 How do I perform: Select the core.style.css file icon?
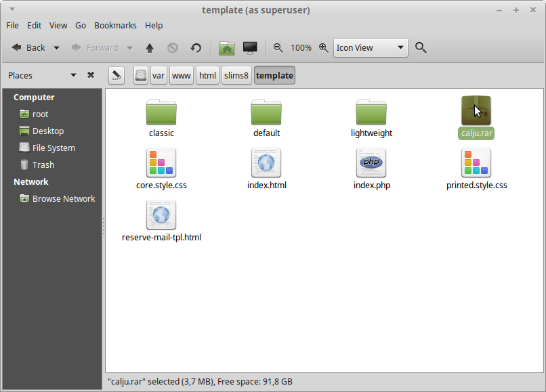(x=161, y=162)
